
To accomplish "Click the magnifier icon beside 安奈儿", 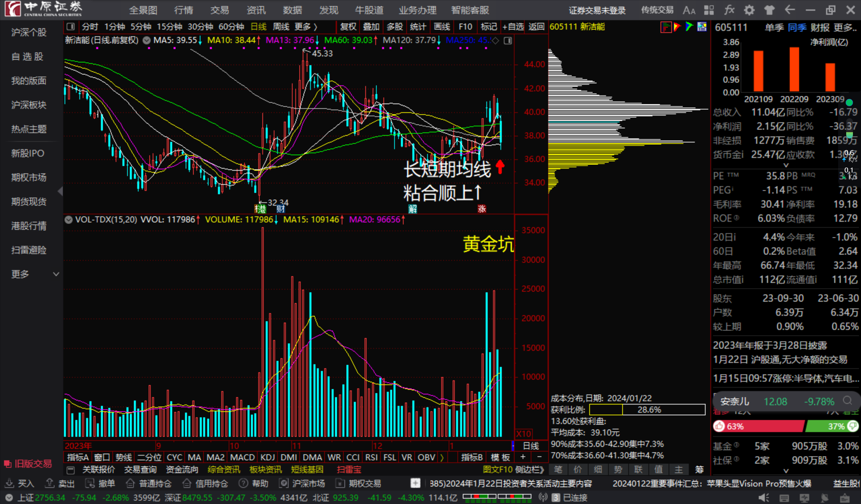I will click(x=847, y=401).
